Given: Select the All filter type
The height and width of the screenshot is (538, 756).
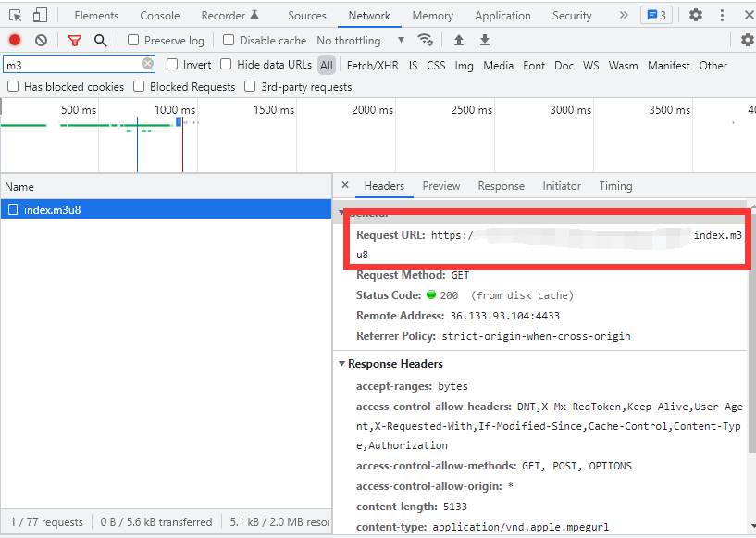Looking at the screenshot, I should tap(327, 65).
